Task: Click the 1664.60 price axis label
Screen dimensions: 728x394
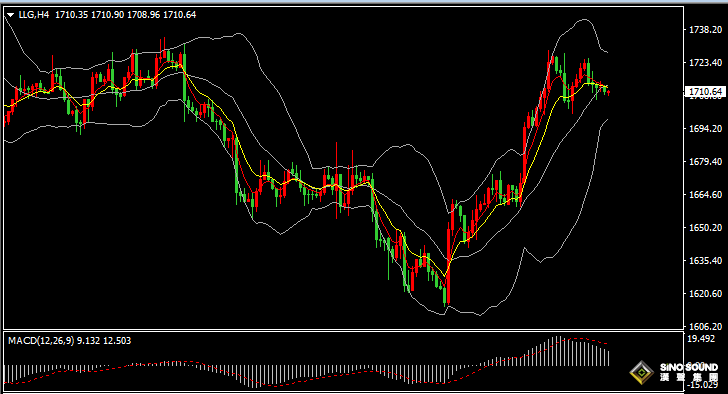Action: pyautogui.click(x=705, y=194)
